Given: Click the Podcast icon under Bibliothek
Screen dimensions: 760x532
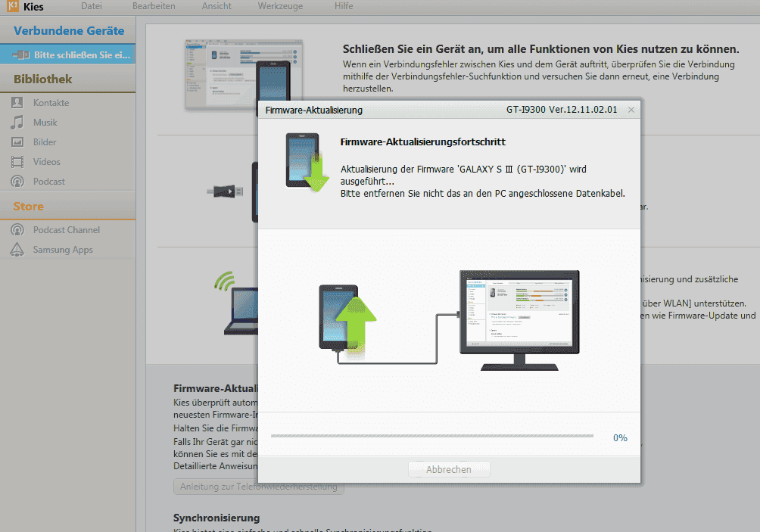Looking at the screenshot, I should point(17,181).
